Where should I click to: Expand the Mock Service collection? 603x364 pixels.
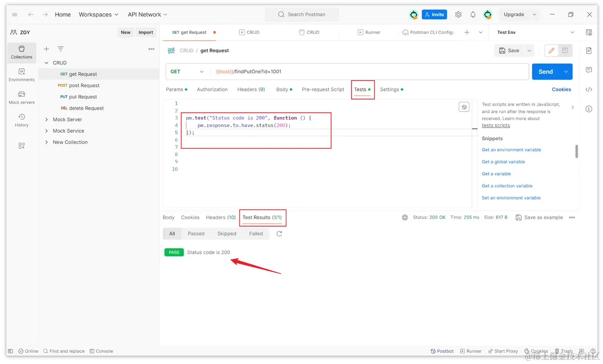(x=46, y=131)
